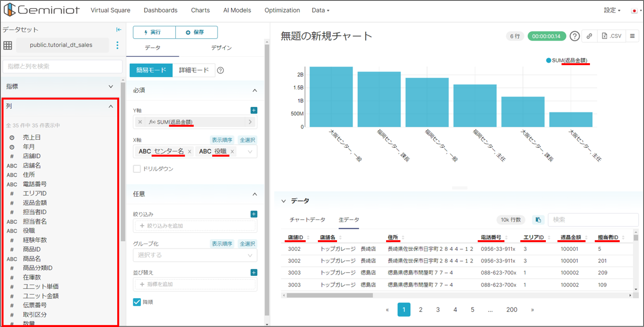The image size is (644, 327).
Task: Sort by 電話番号 column arrows
Action: point(506,237)
